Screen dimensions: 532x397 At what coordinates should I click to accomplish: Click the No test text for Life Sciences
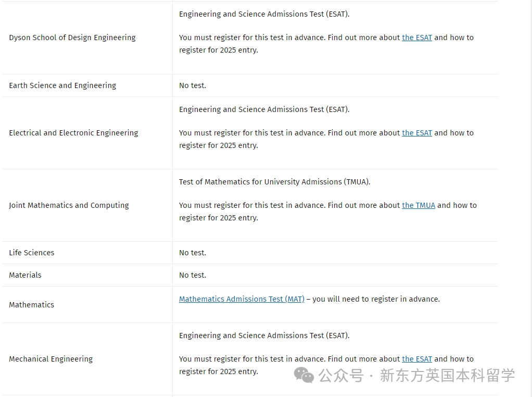193,253
